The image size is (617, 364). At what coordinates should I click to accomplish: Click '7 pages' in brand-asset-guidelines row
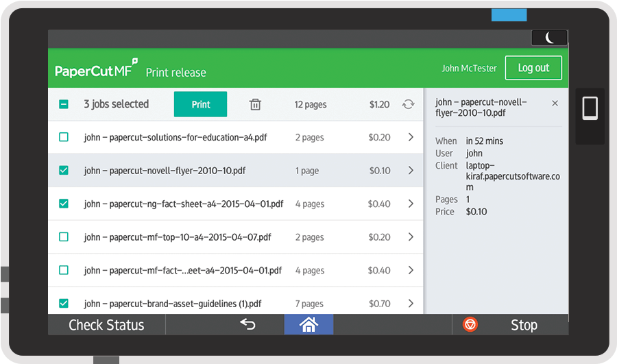click(309, 304)
